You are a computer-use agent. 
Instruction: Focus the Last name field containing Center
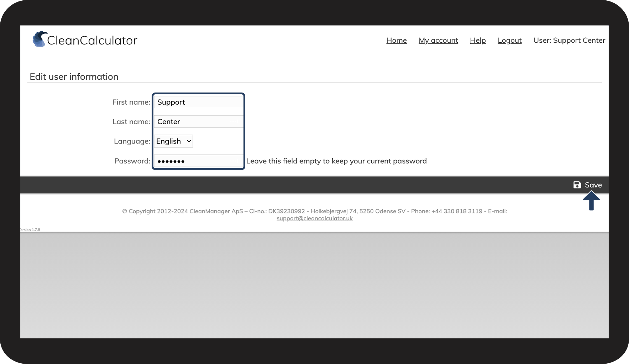[198, 122]
